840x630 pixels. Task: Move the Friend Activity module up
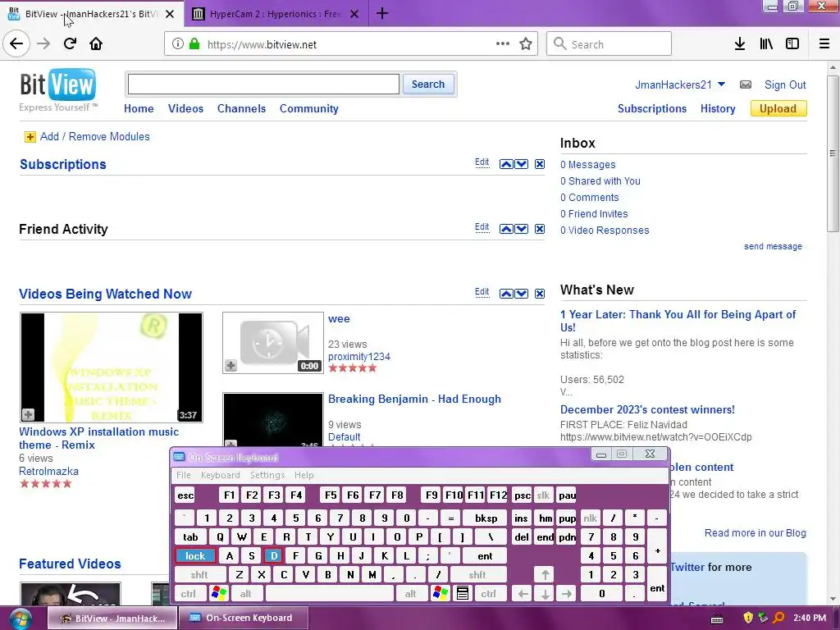(x=505, y=229)
